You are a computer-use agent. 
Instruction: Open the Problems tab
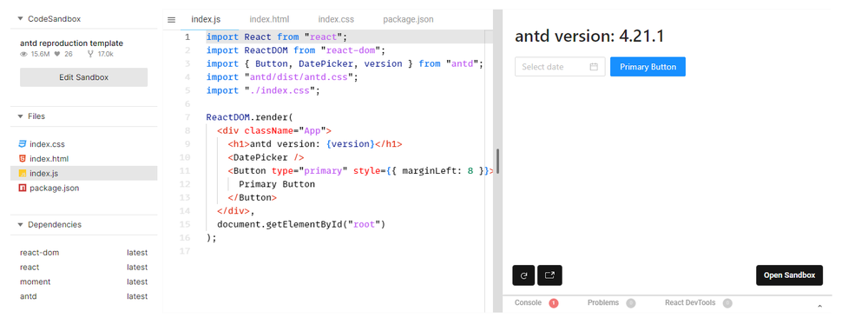603,302
